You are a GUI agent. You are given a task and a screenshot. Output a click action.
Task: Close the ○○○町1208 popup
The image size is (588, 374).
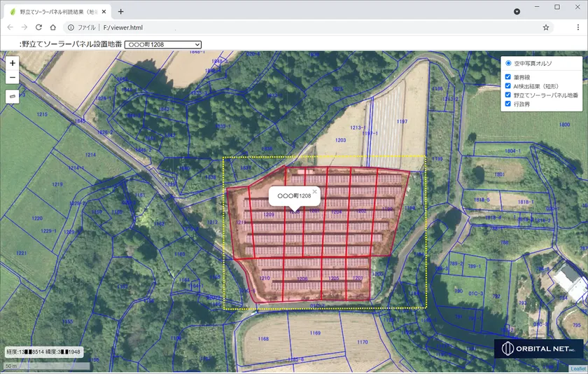315,191
